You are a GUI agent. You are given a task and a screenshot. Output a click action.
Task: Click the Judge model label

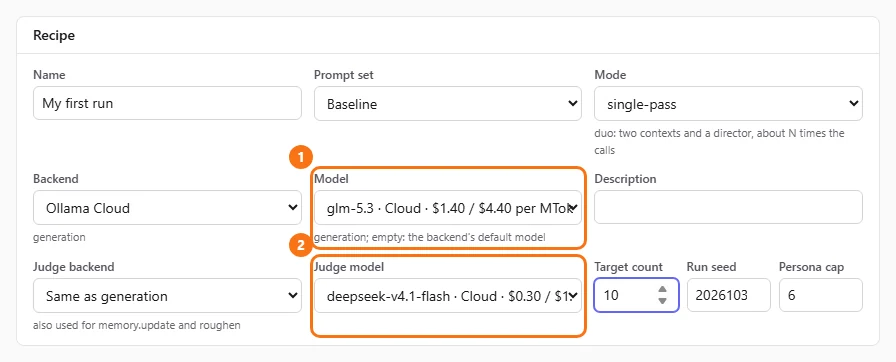click(349, 267)
